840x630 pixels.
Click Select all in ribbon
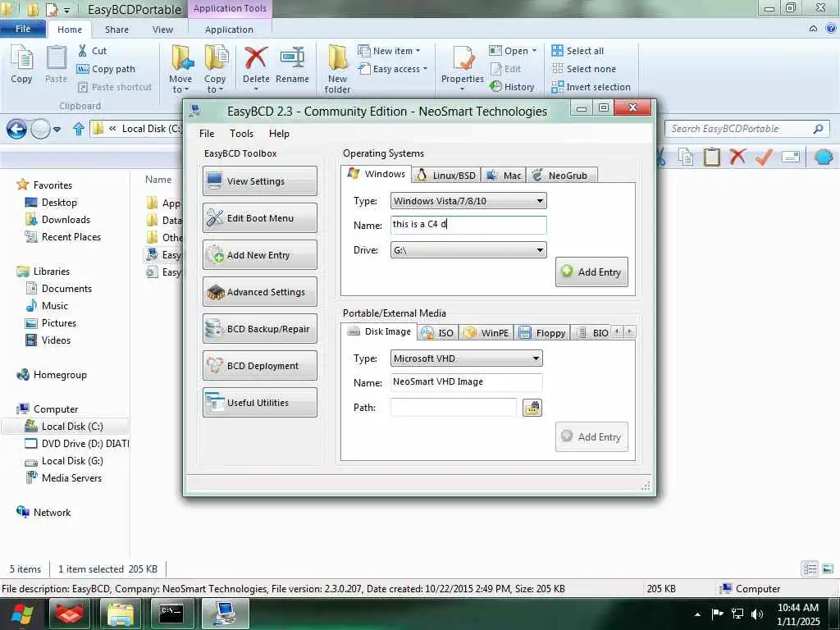pos(577,51)
